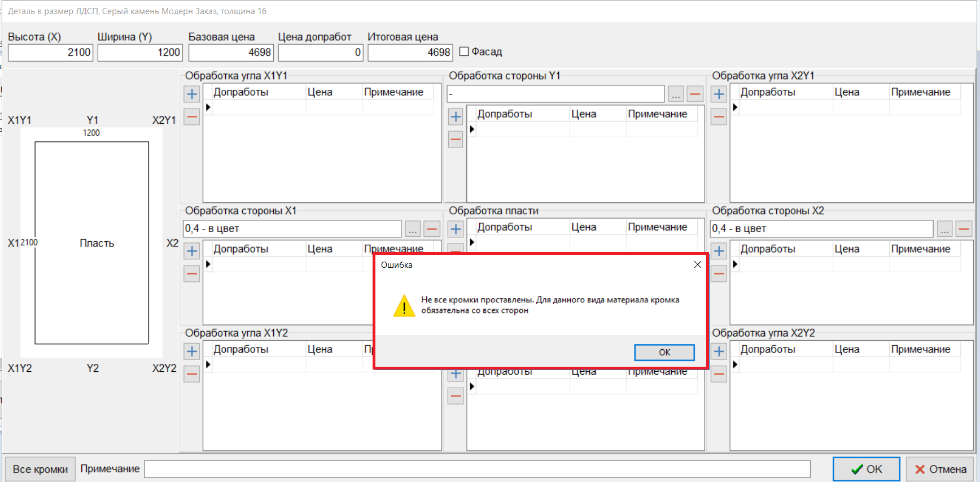The image size is (980, 482).
Task: Open edge selector for стороны Y1
Action: (x=676, y=94)
